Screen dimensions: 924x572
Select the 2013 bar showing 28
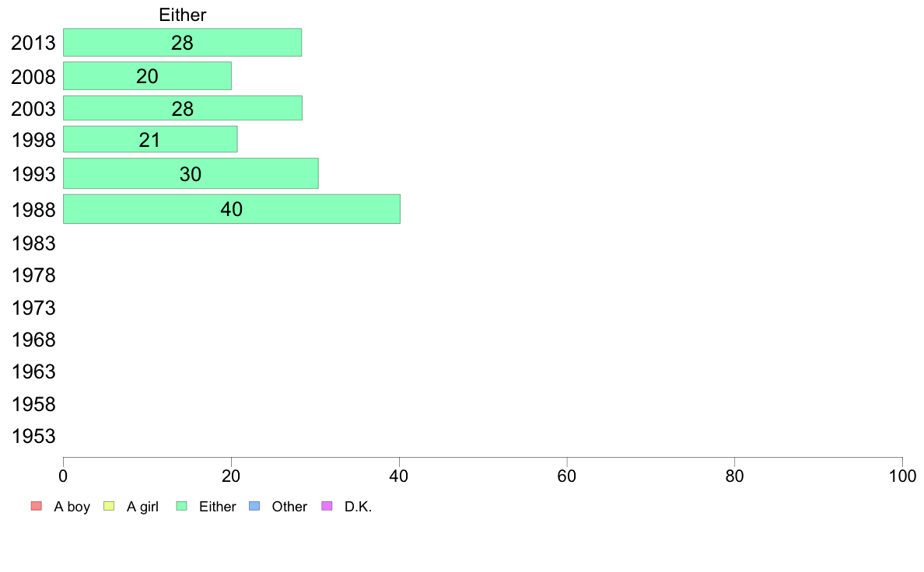coord(182,43)
